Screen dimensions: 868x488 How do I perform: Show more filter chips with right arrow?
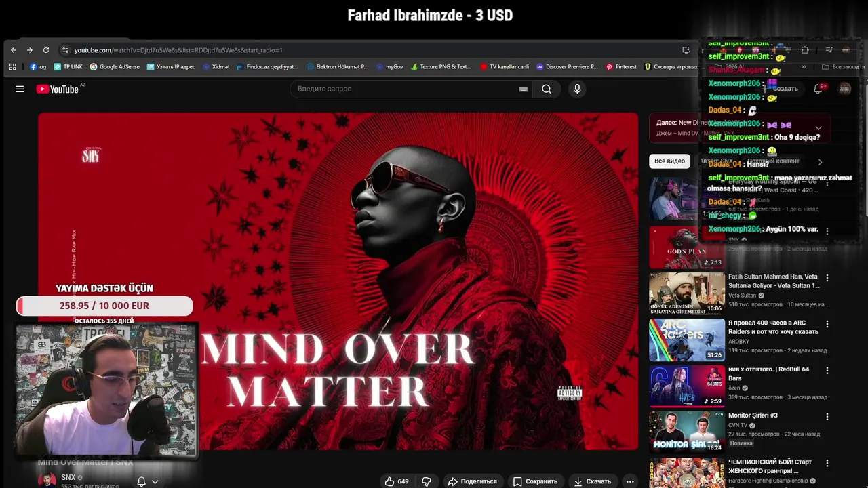pos(820,162)
